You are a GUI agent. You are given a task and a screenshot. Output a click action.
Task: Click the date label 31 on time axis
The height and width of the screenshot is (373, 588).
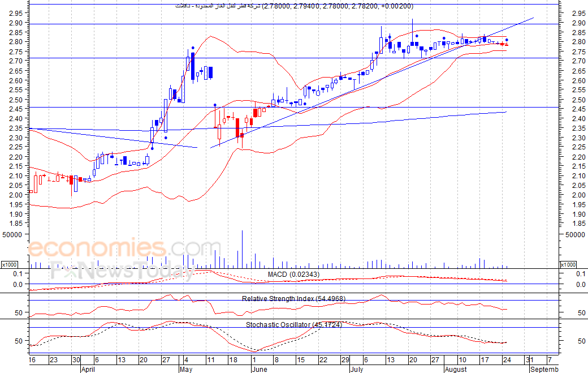529,360
